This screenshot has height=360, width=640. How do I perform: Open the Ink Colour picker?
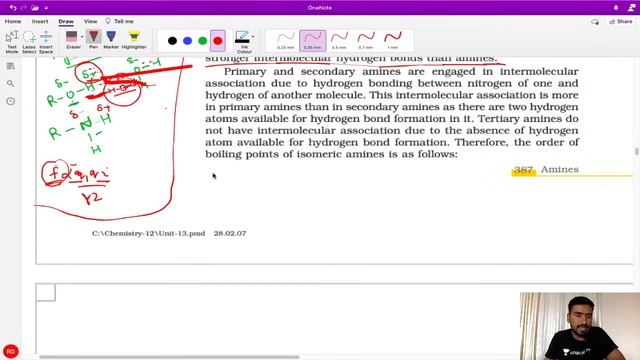[x=243, y=42]
